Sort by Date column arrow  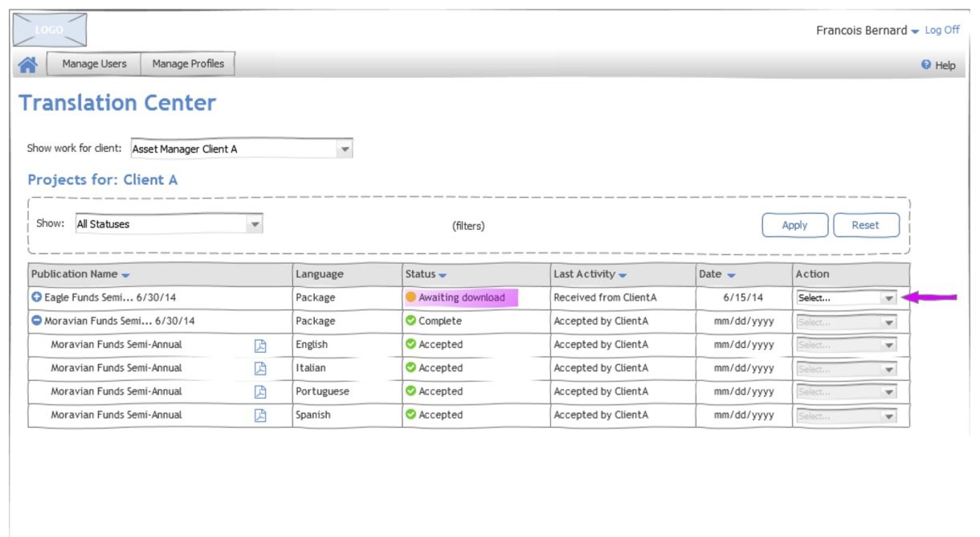pyautogui.click(x=731, y=275)
